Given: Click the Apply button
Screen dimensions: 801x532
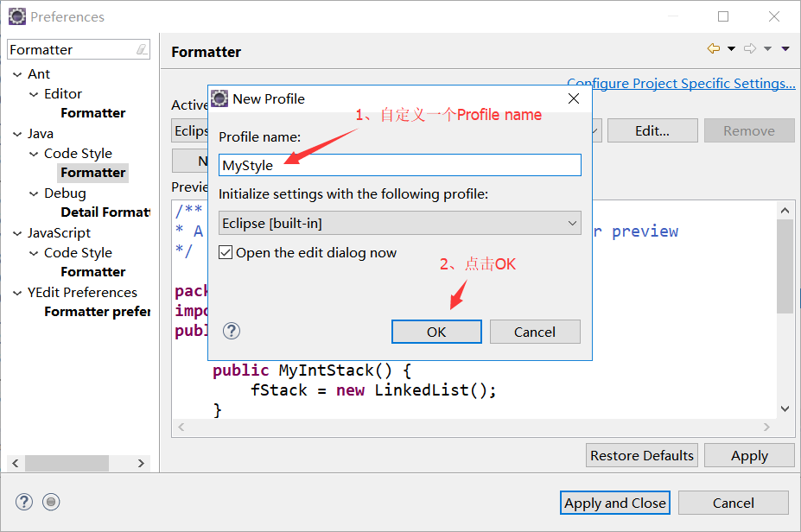Looking at the screenshot, I should pos(749,455).
